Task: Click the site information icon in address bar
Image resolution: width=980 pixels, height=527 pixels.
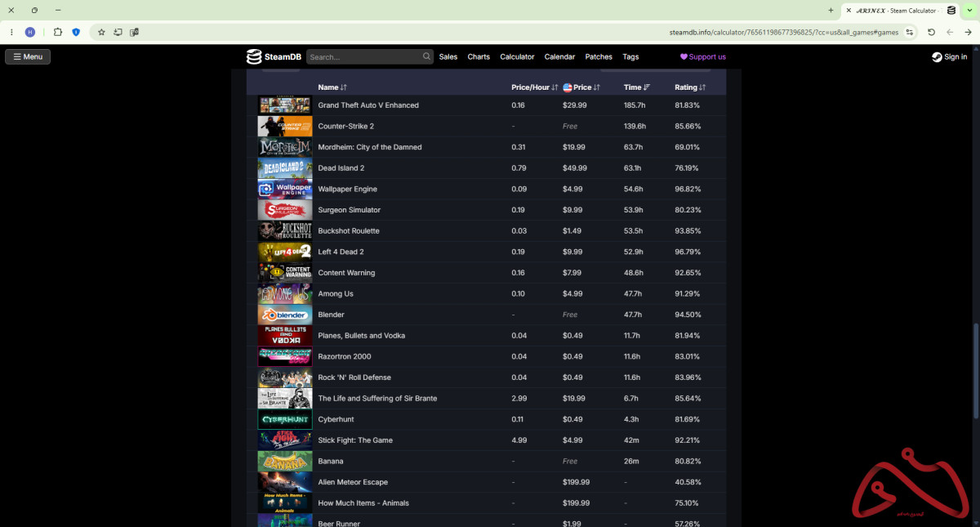Action: pos(909,32)
